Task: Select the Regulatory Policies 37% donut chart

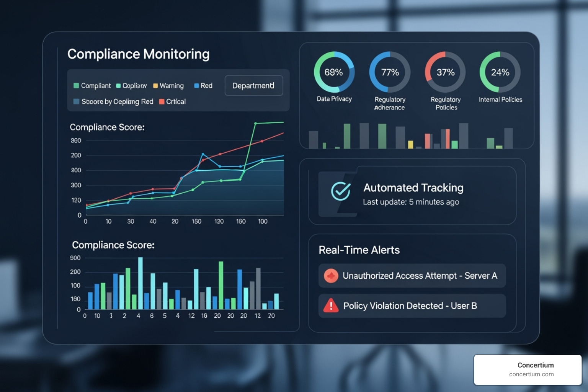Action: (x=445, y=72)
